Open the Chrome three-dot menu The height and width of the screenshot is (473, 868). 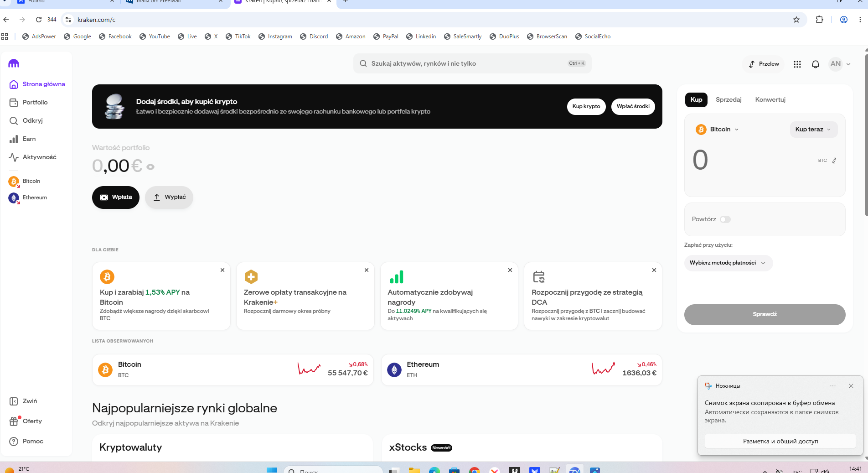pos(860,20)
